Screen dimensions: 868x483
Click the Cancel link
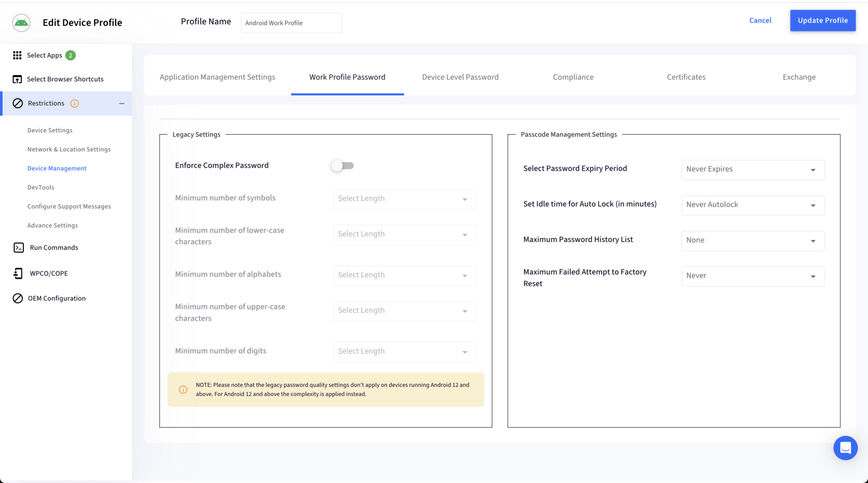[x=760, y=20]
